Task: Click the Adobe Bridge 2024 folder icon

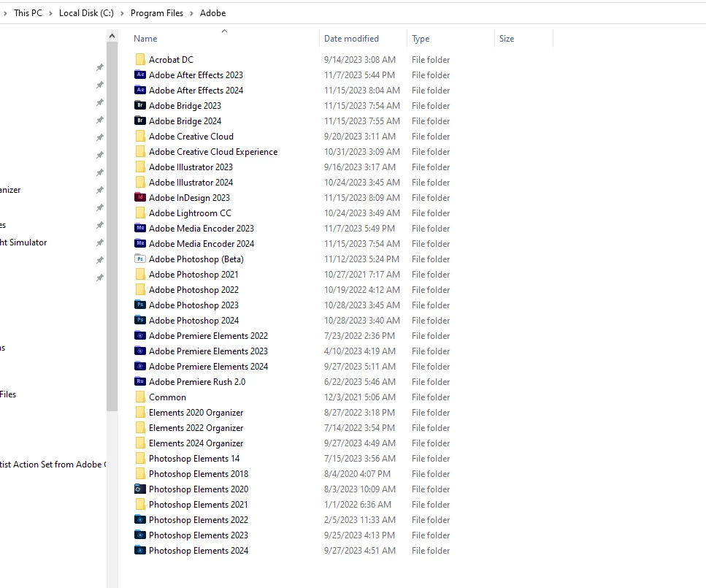Action: click(x=140, y=121)
